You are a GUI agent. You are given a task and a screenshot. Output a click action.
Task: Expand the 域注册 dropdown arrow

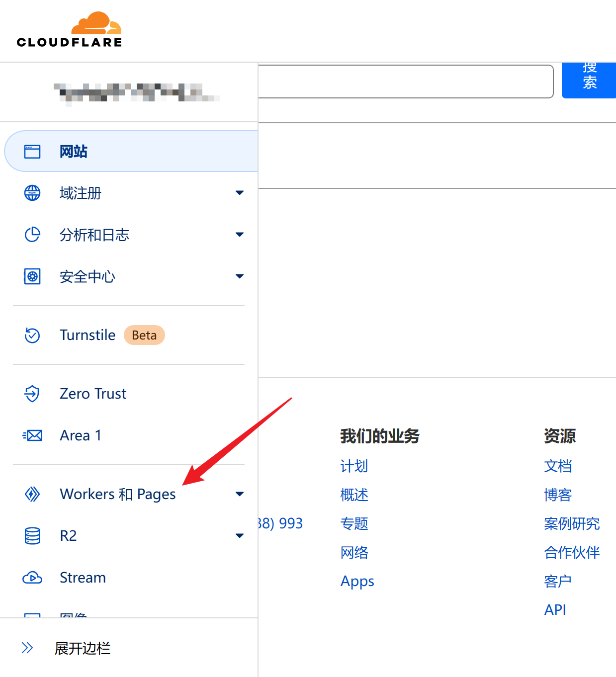(x=240, y=193)
